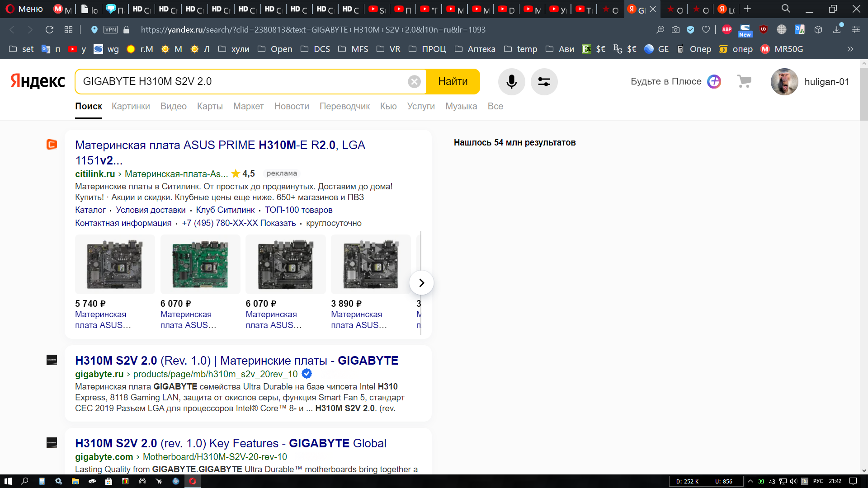Toggle the VPN badge in address bar
Viewport: 868px width, 488px height.
(x=110, y=30)
